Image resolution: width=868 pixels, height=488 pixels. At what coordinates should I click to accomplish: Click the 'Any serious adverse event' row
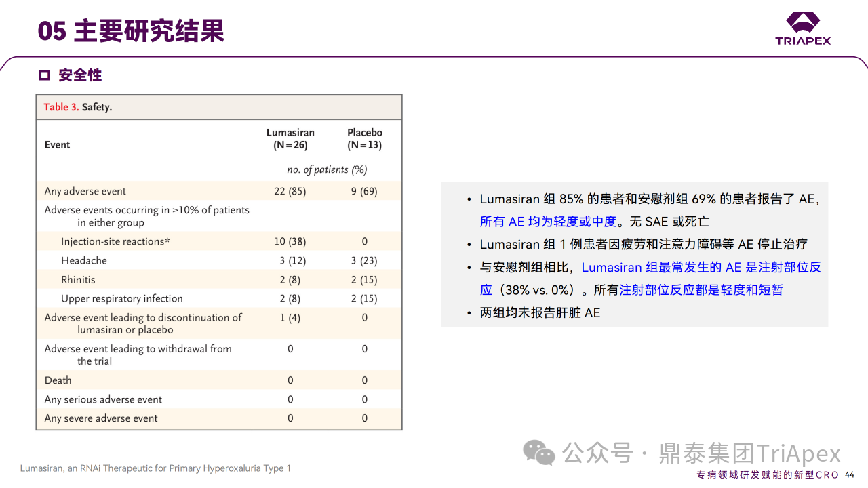(x=103, y=399)
